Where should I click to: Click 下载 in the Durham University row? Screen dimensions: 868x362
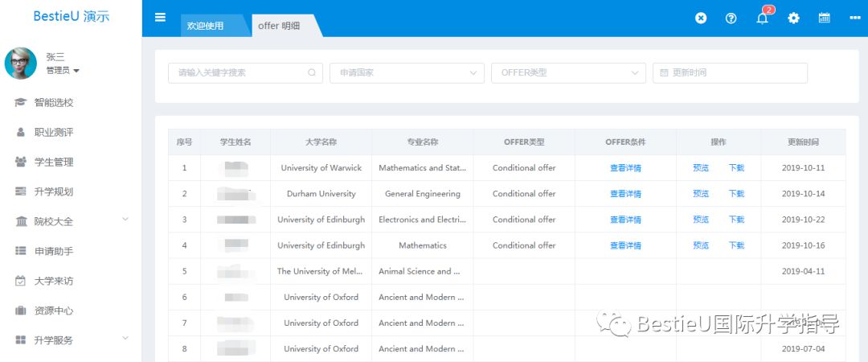coord(737,194)
